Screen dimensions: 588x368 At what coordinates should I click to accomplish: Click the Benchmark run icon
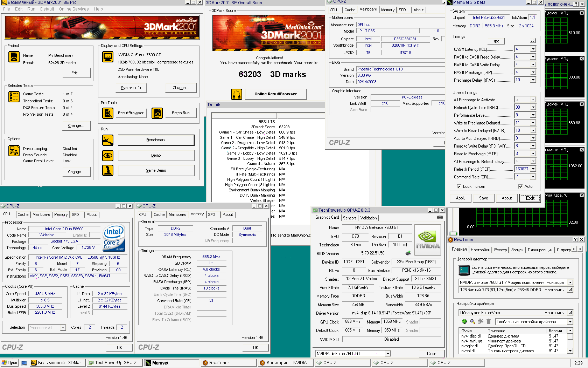[x=108, y=140]
